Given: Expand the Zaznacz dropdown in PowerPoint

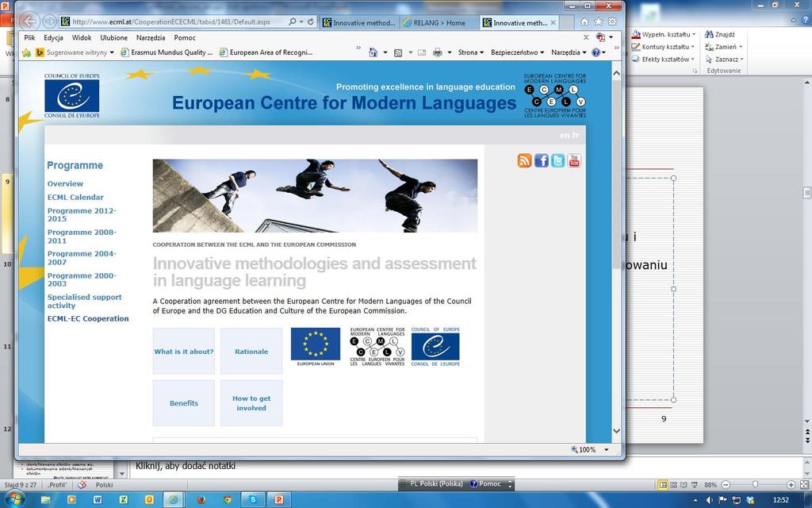Looking at the screenshot, I should pyautogui.click(x=741, y=59).
